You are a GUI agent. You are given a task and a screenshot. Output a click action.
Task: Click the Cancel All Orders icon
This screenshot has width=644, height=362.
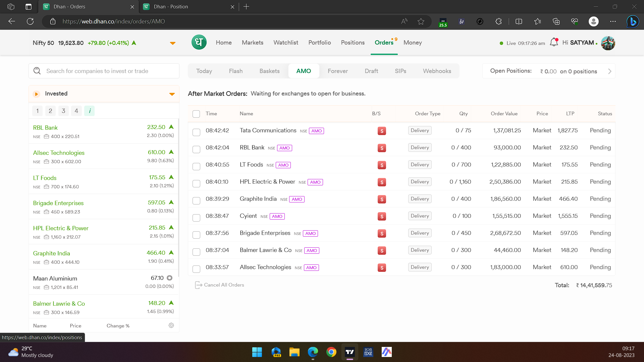(x=198, y=285)
